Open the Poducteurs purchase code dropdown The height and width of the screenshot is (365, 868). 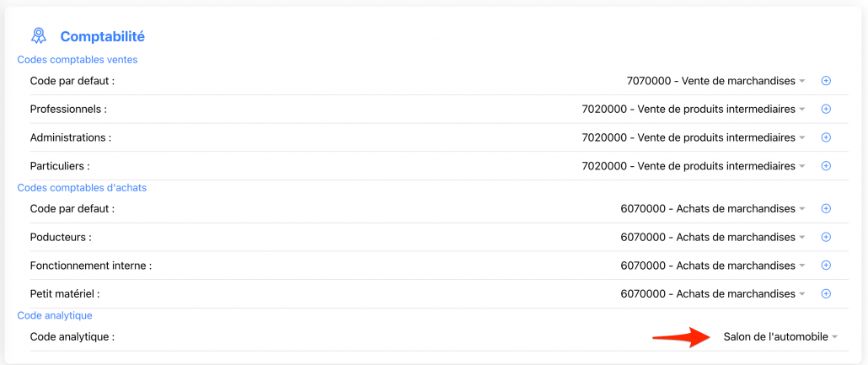[x=713, y=237]
